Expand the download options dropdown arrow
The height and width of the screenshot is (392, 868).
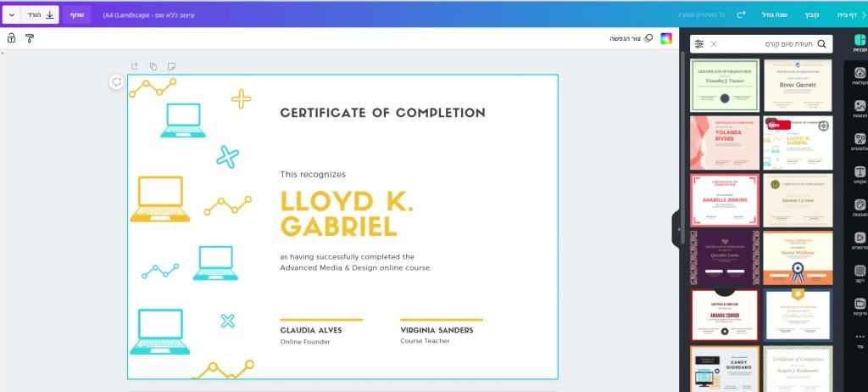coord(11,14)
